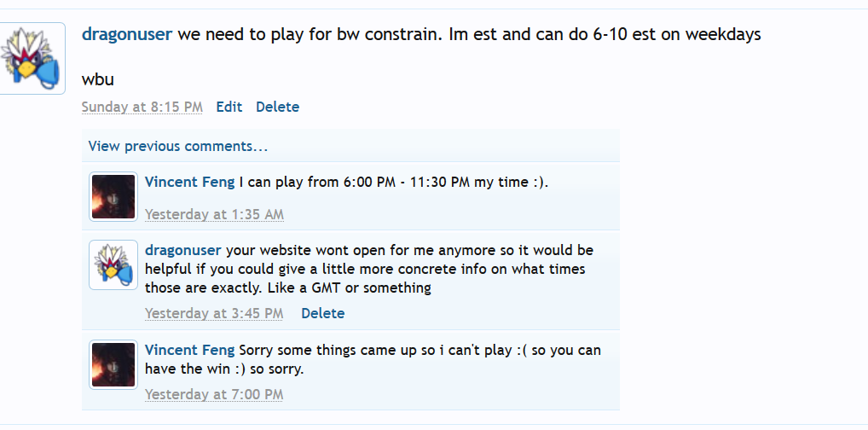Open Vincent Feng's name on the 1:35 AM comment

point(190,183)
